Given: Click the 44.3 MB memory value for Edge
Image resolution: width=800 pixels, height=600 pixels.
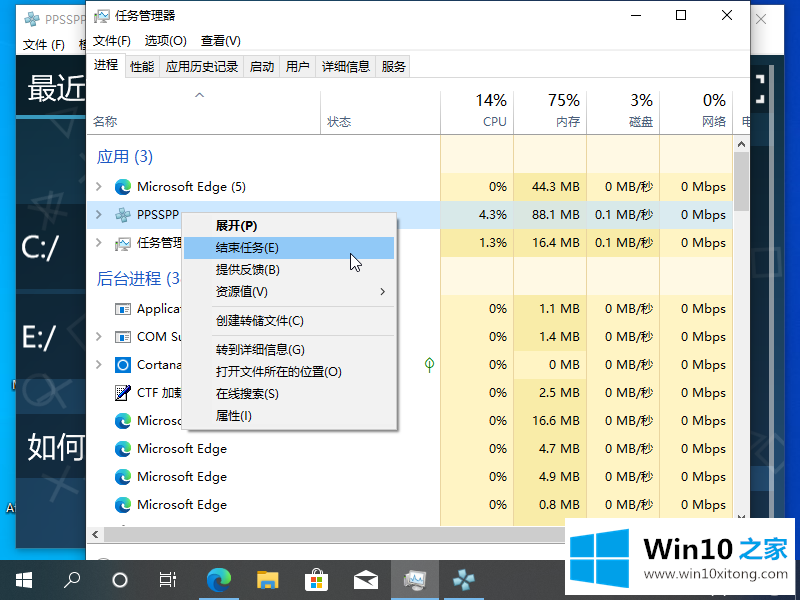Looking at the screenshot, I should tap(556, 187).
